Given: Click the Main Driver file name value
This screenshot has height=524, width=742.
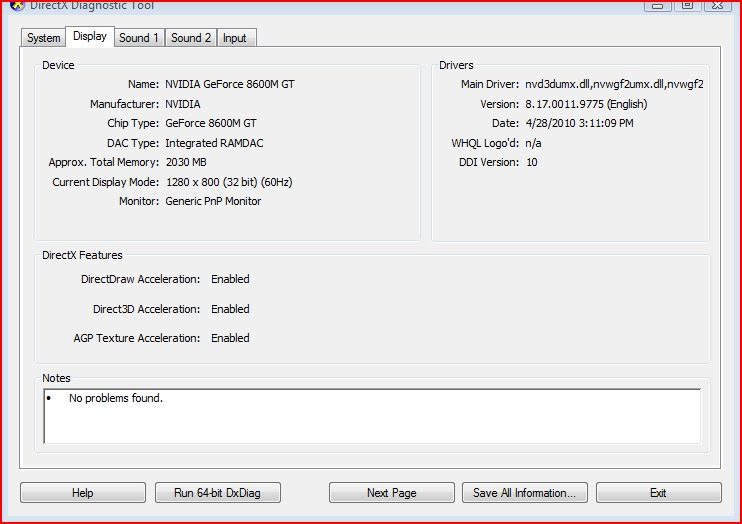Looking at the screenshot, I should point(614,85).
